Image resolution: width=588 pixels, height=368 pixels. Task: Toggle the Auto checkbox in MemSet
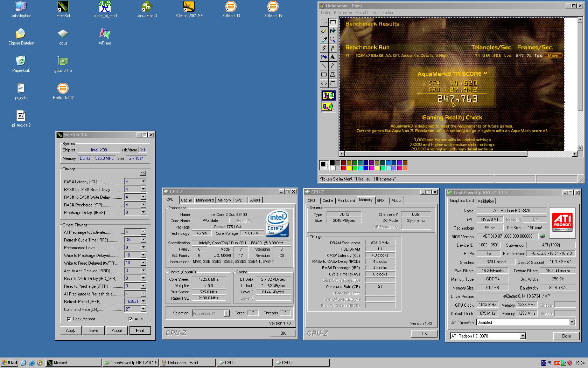click(x=131, y=319)
